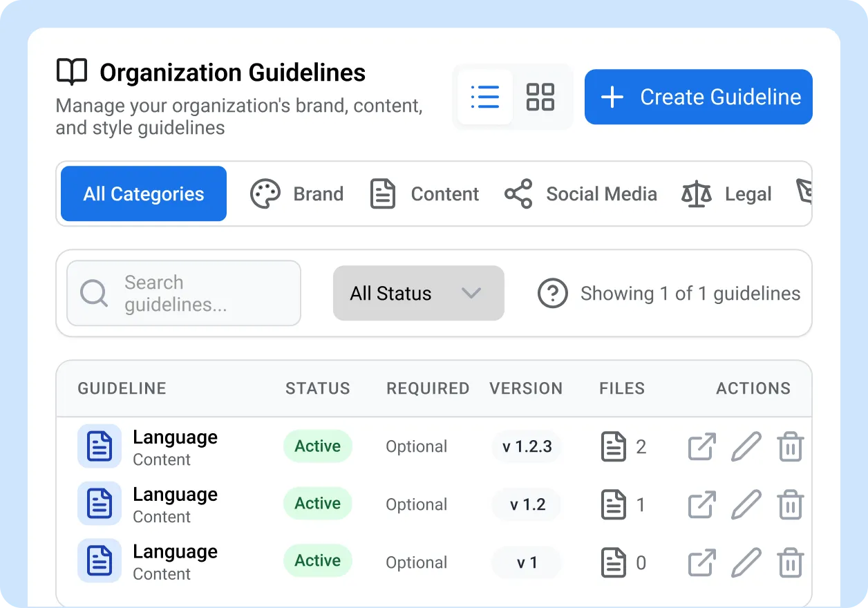Open the Legal category tab

coord(726,194)
